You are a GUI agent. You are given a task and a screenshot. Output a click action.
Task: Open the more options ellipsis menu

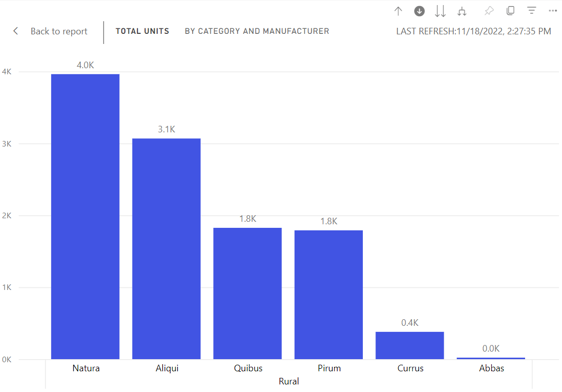[553, 11]
